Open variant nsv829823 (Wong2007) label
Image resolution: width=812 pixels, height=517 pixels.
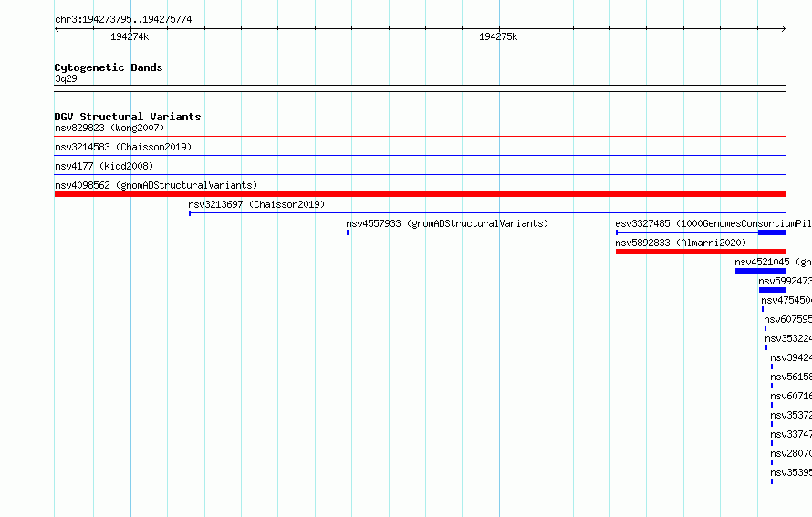pyautogui.click(x=109, y=128)
